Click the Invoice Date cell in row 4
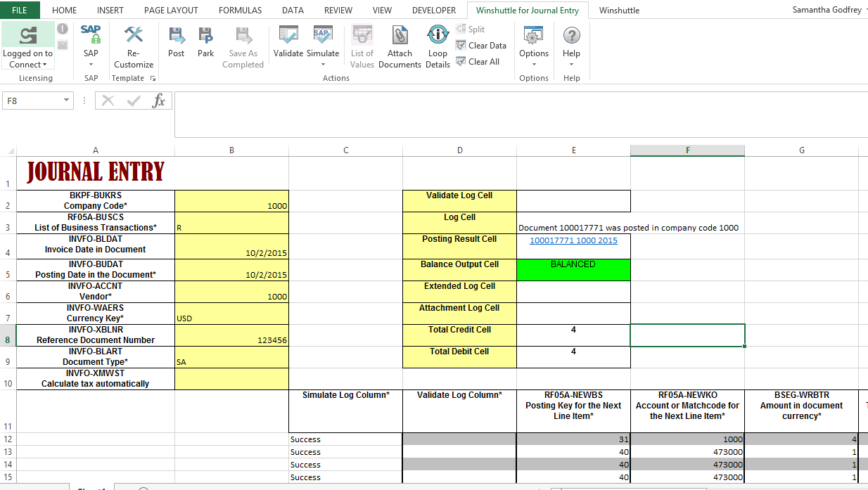The width and height of the screenshot is (868, 490). 231,246
